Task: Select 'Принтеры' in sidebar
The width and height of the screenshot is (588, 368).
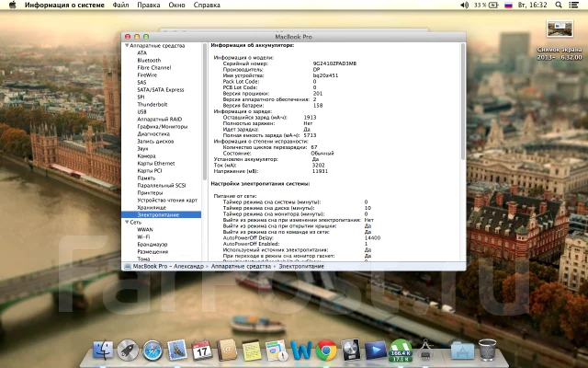Action: [150, 192]
